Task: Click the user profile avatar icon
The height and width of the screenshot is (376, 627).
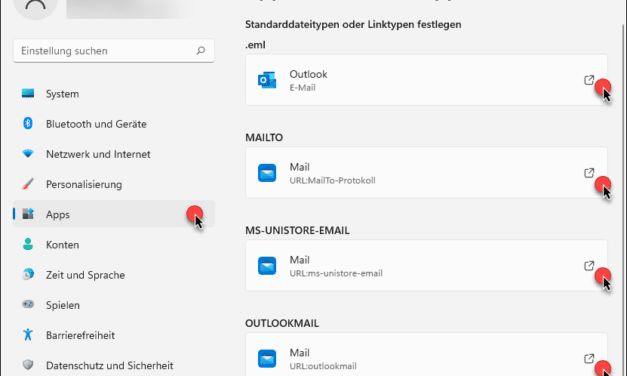Action: tap(35, 6)
